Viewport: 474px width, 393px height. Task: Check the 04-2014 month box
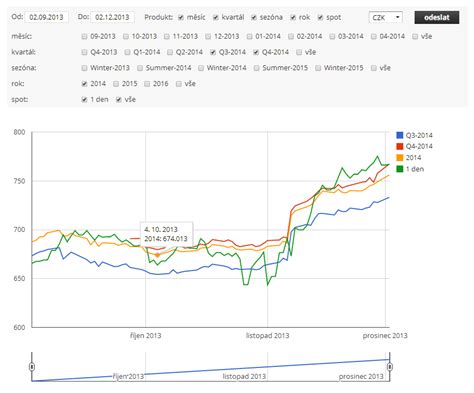click(374, 37)
